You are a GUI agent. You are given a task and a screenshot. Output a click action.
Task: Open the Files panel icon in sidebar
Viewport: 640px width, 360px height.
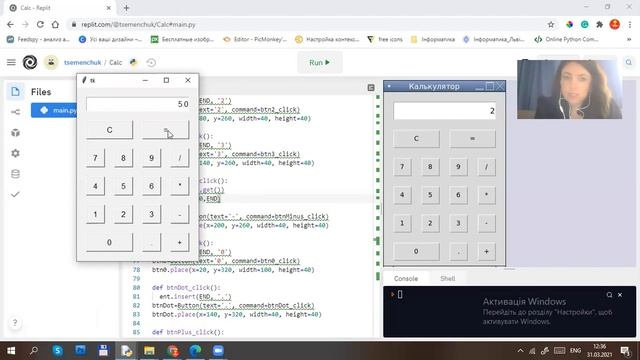point(16,91)
